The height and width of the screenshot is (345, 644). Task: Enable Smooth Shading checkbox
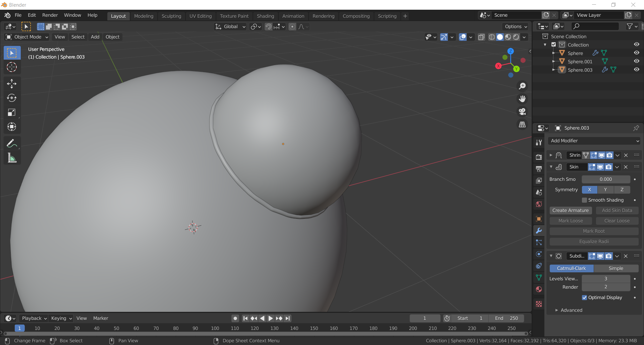pyautogui.click(x=585, y=200)
